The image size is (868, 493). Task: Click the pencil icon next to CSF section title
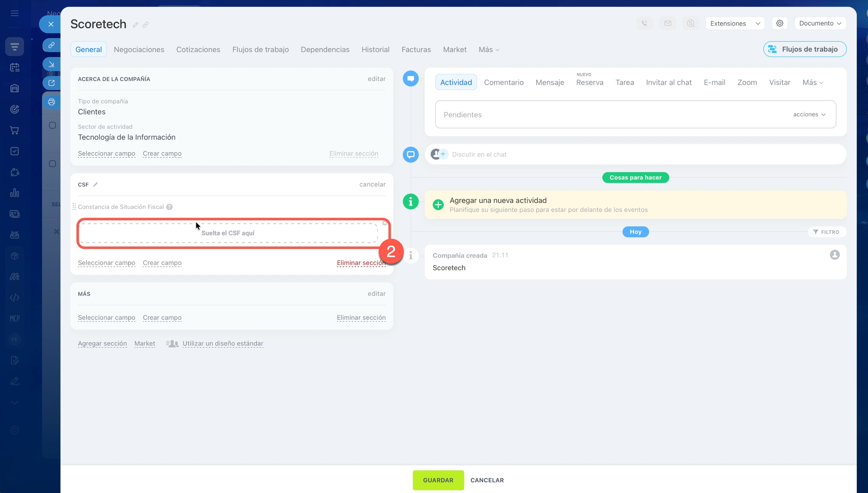(x=95, y=184)
